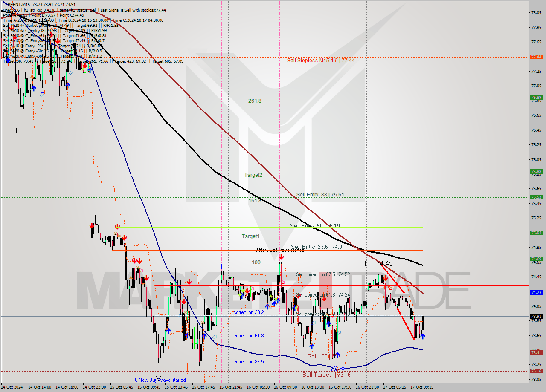Click the 161.8 Fibonacci level label
Viewport: 546px width, 392px height.
pos(255,200)
